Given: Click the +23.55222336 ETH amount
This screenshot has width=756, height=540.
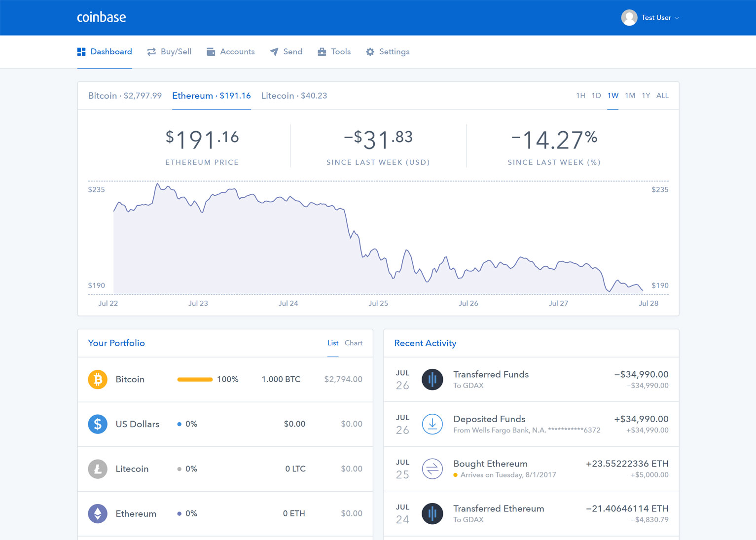Looking at the screenshot, I should point(627,464).
